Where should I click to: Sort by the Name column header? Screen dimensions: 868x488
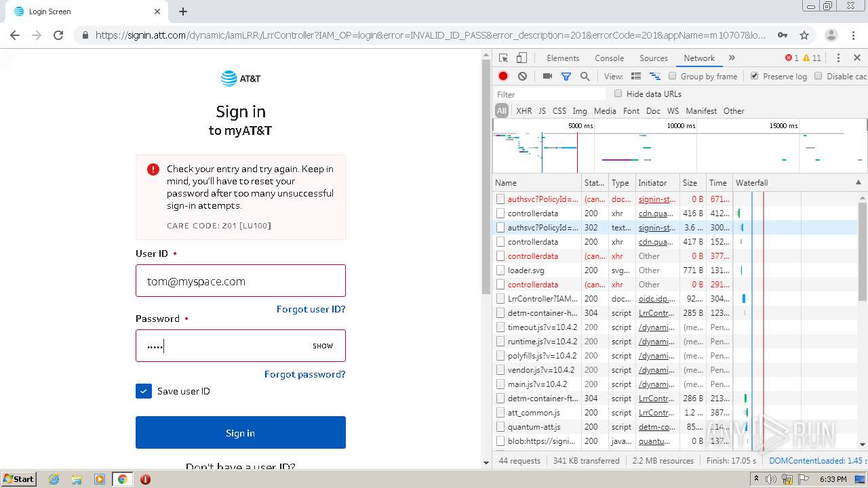536,182
